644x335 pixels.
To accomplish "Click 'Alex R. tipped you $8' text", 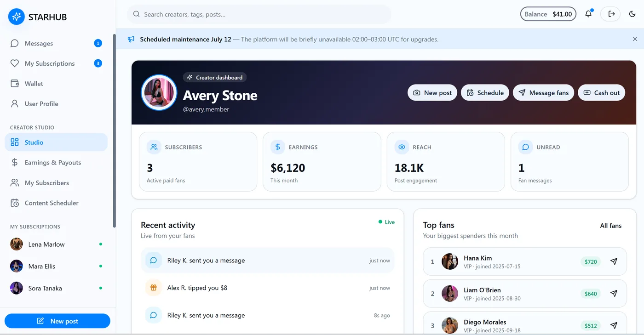I will click(197, 288).
